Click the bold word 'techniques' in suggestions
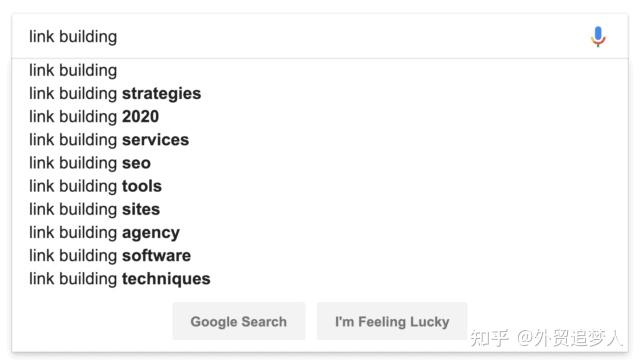 tap(166, 279)
